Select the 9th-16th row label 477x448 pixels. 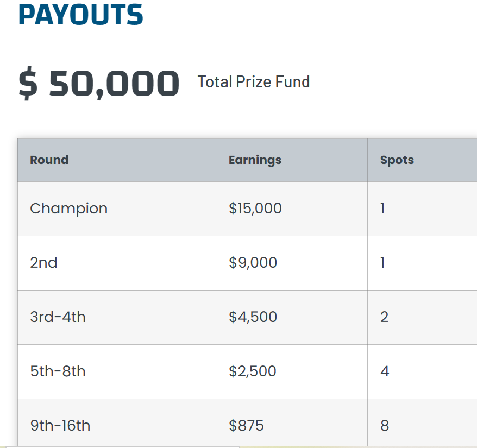pyautogui.click(x=60, y=425)
